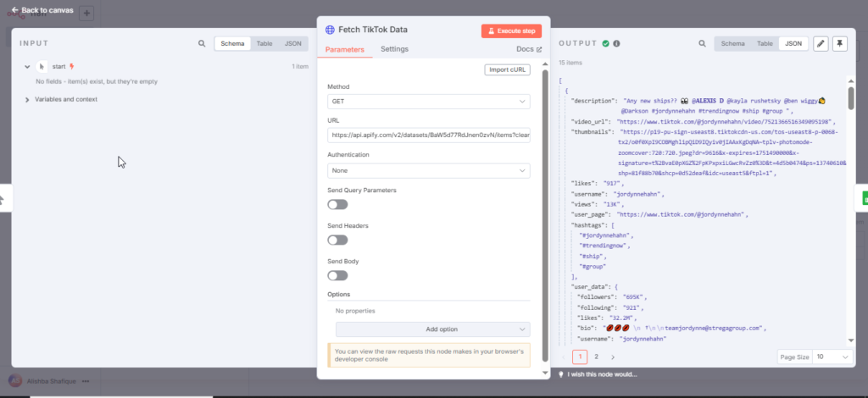Screen dimensions: 868x398
Task: Select the Table tab in OUTPUT panel
Action: pos(765,44)
